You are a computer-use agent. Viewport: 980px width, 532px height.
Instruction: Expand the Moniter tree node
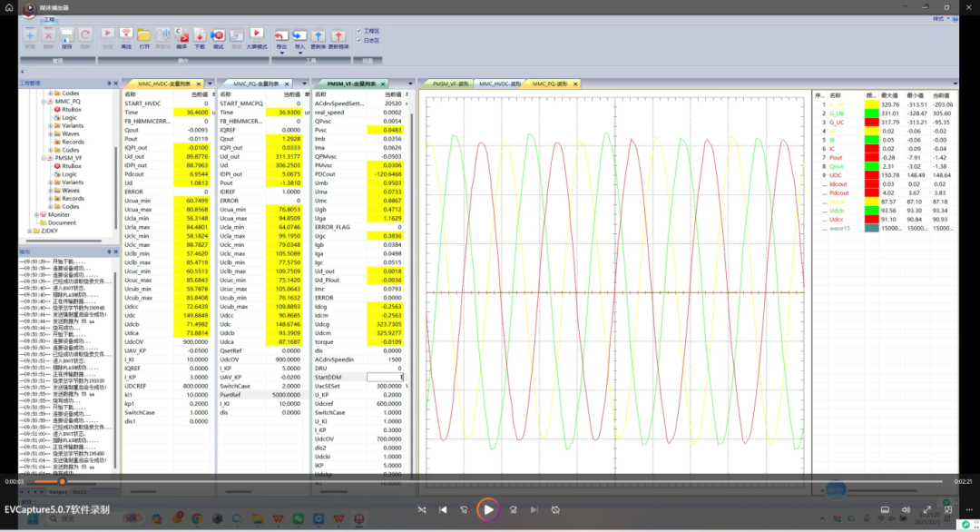[x=37, y=215]
